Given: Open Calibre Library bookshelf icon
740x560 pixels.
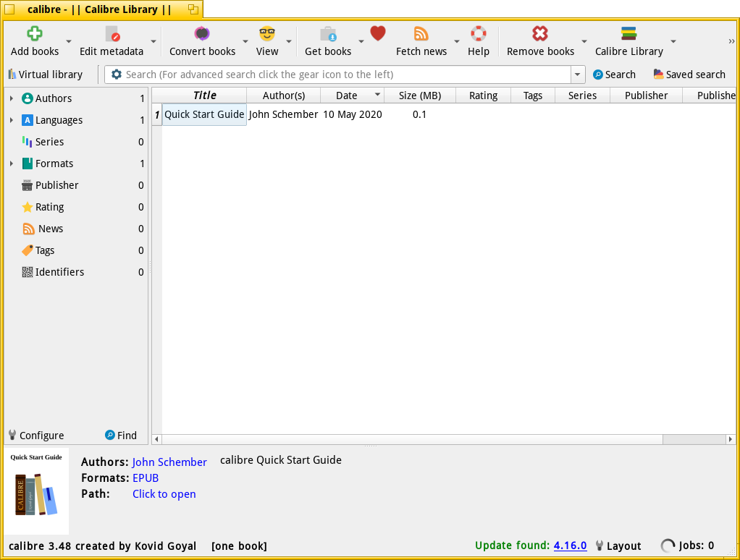Looking at the screenshot, I should (628, 33).
